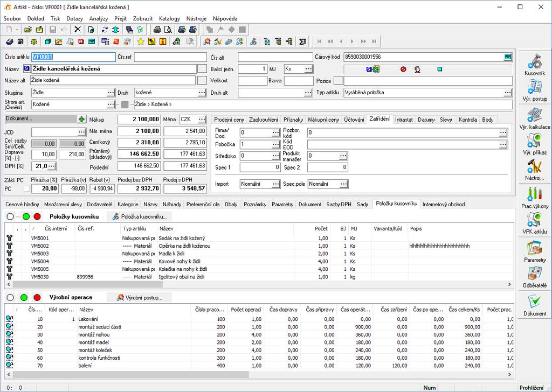Open the Typ artiklu lookup button

[507, 93]
